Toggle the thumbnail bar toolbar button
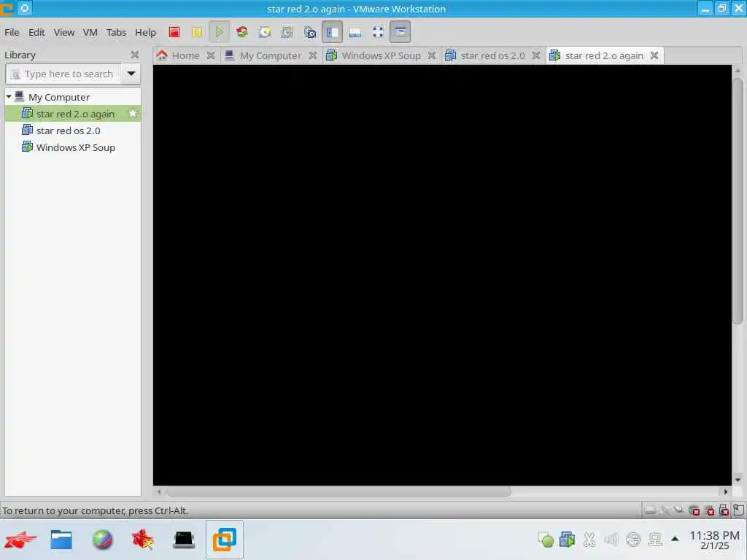The width and height of the screenshot is (747, 560). coord(355,32)
